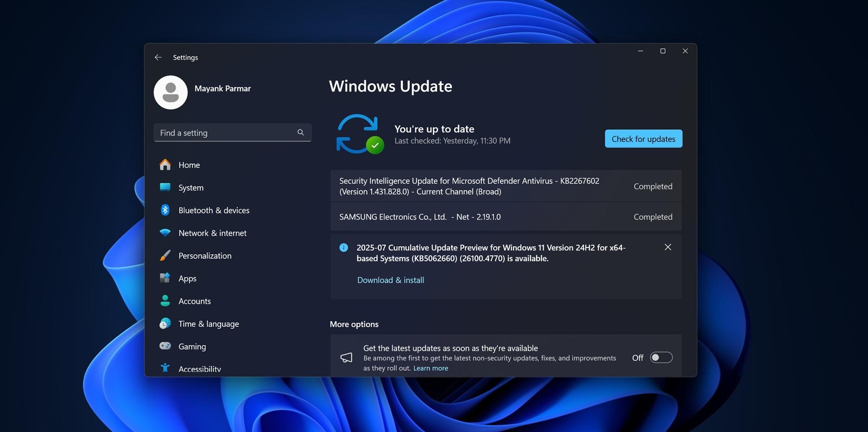Dismiss the KB5062660 update notification

[x=667, y=247]
